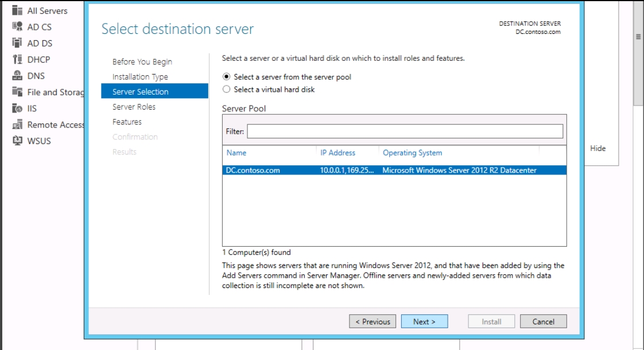Click the Next button
This screenshot has width=644, height=350.
click(424, 321)
